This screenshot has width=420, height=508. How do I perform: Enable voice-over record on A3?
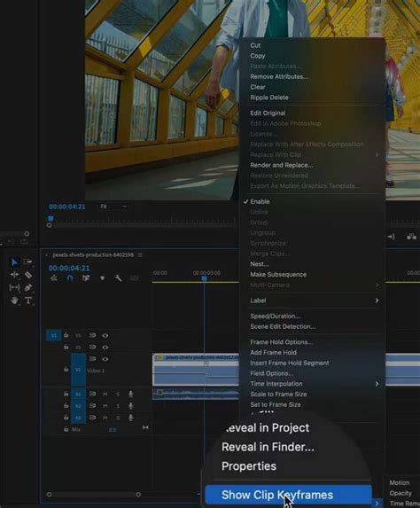(x=130, y=418)
